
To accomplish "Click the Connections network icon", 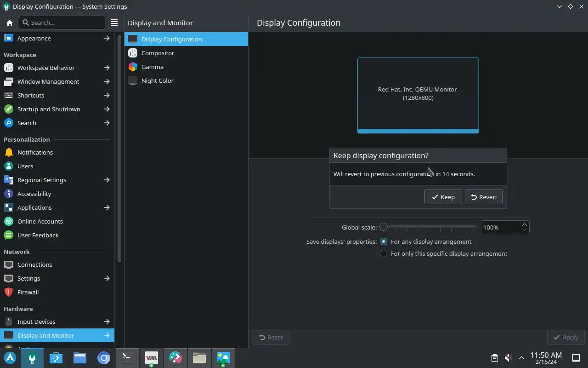I will (8, 264).
